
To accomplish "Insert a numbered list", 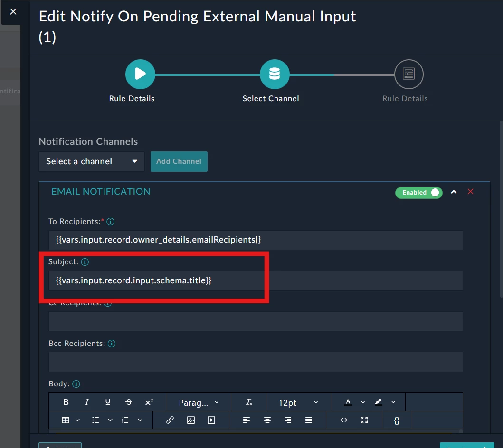I will point(125,420).
